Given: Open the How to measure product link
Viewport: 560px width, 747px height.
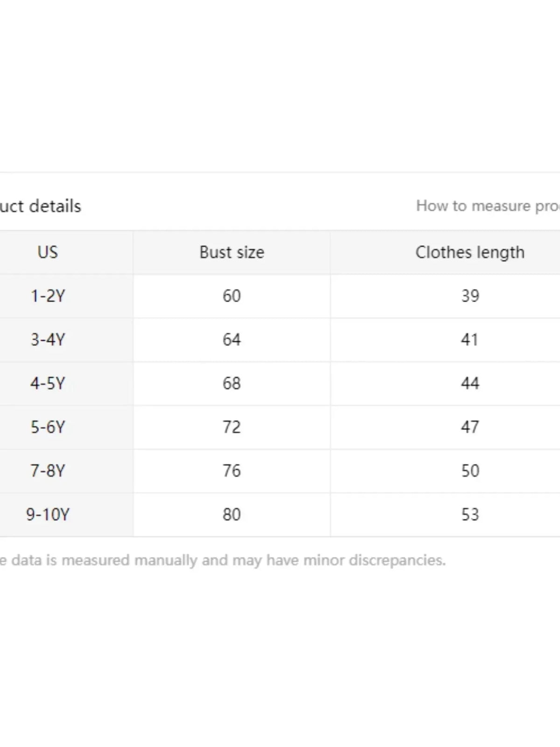Looking at the screenshot, I should pyautogui.click(x=488, y=206).
